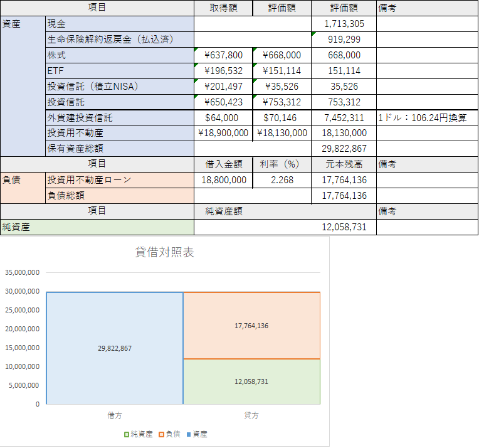Image resolution: width=479 pixels, height=448 pixels.
Task: Click the 借方 axis label
Action: point(115,415)
